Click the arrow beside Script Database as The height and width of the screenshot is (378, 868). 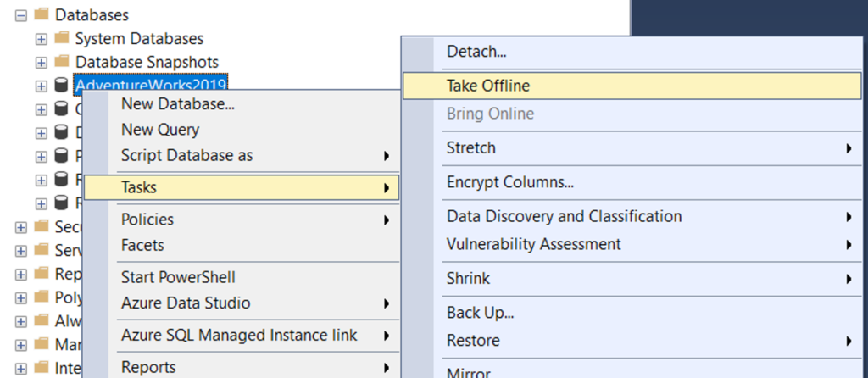387,156
